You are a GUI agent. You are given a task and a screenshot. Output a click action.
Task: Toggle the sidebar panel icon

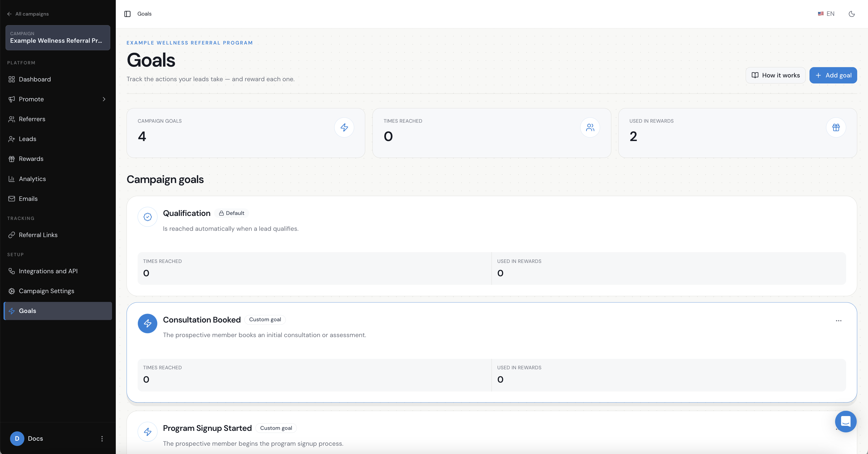pos(127,14)
